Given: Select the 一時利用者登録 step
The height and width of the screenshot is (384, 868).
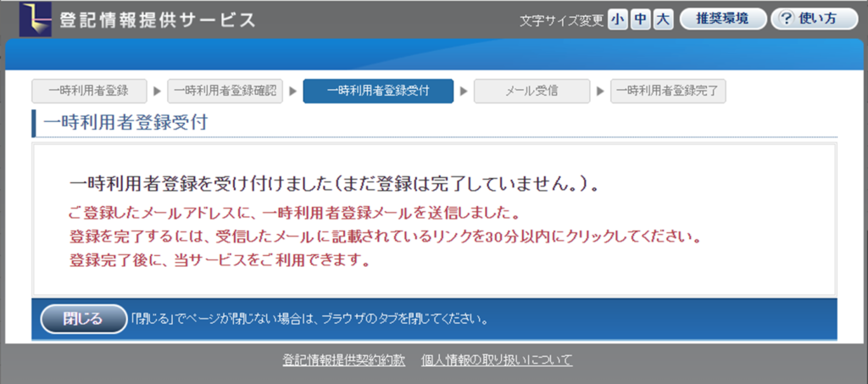Looking at the screenshot, I should [88, 91].
